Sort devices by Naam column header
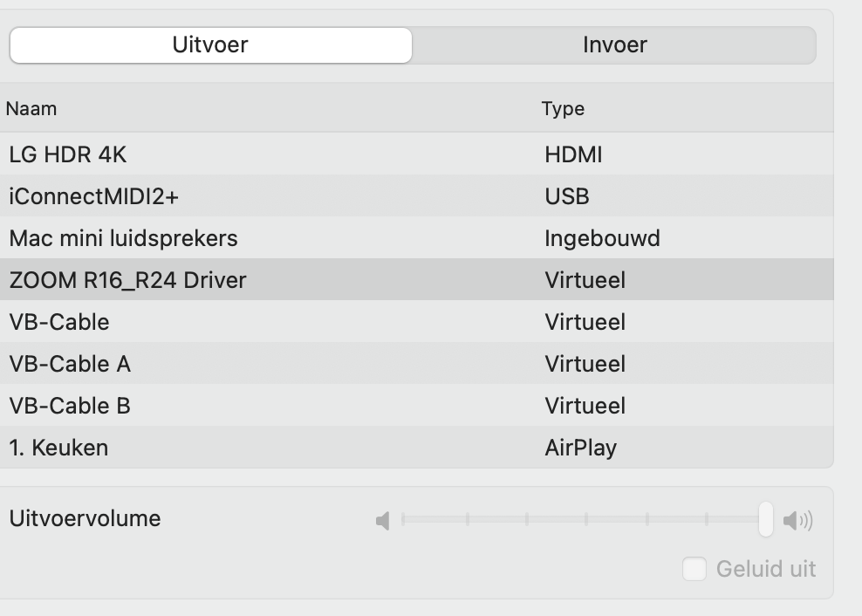 [31, 109]
